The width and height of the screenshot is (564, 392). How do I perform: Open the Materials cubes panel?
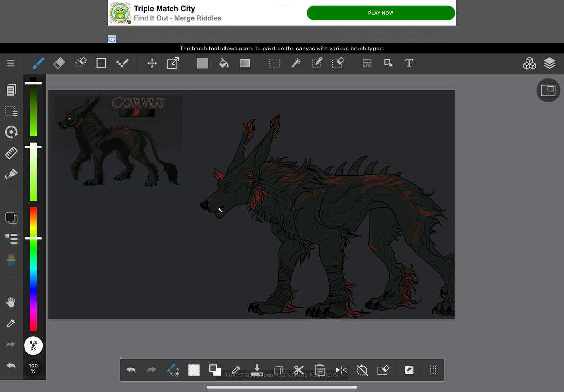click(x=530, y=63)
